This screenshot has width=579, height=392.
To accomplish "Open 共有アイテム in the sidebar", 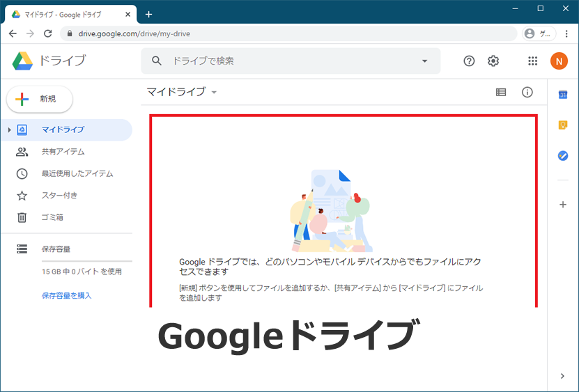I will point(66,152).
